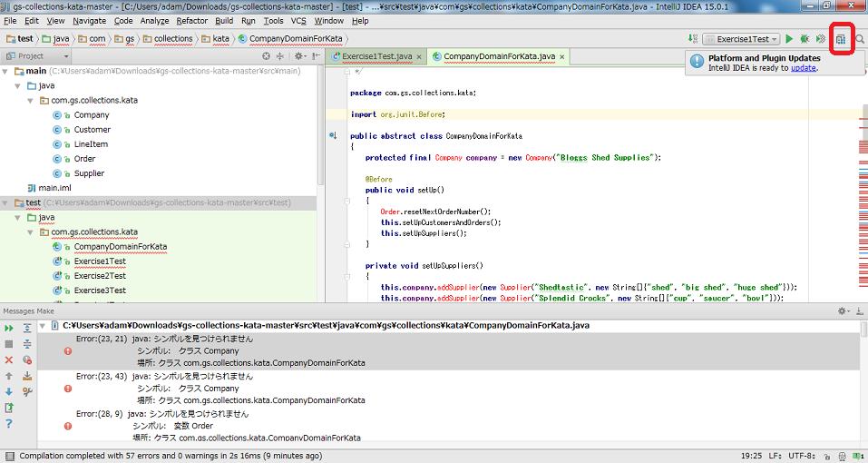The image size is (868, 463).
Task: Click the kata breadcrumb in navigation bar
Action: [221, 39]
